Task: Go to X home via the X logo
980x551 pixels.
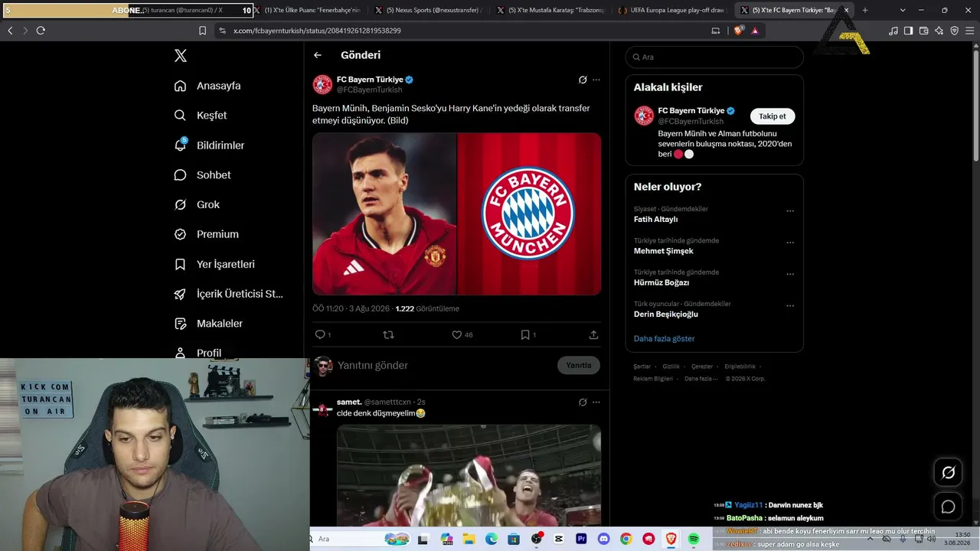Action: point(180,56)
